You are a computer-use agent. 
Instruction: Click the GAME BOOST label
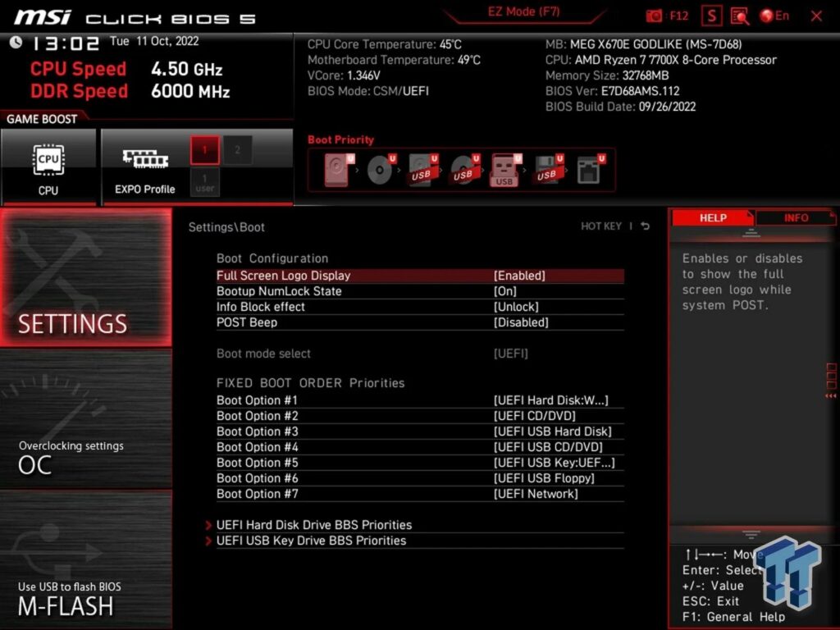42,119
